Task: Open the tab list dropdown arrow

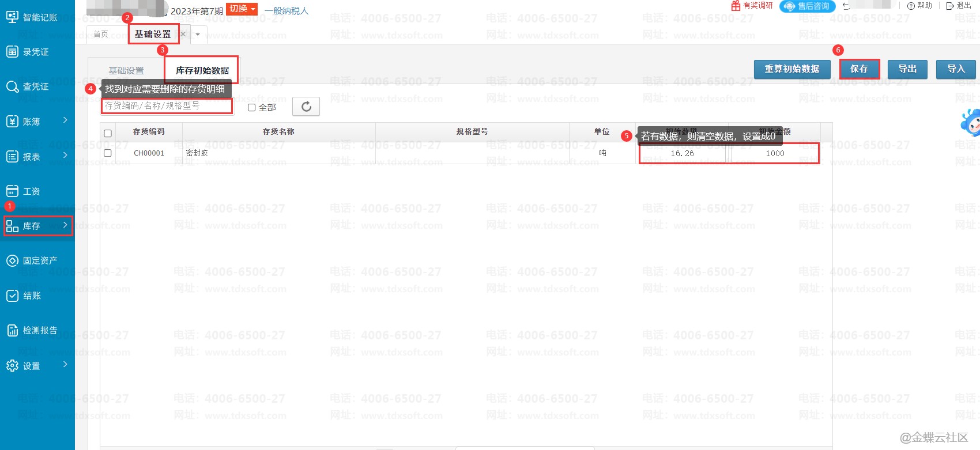Action: [x=198, y=35]
